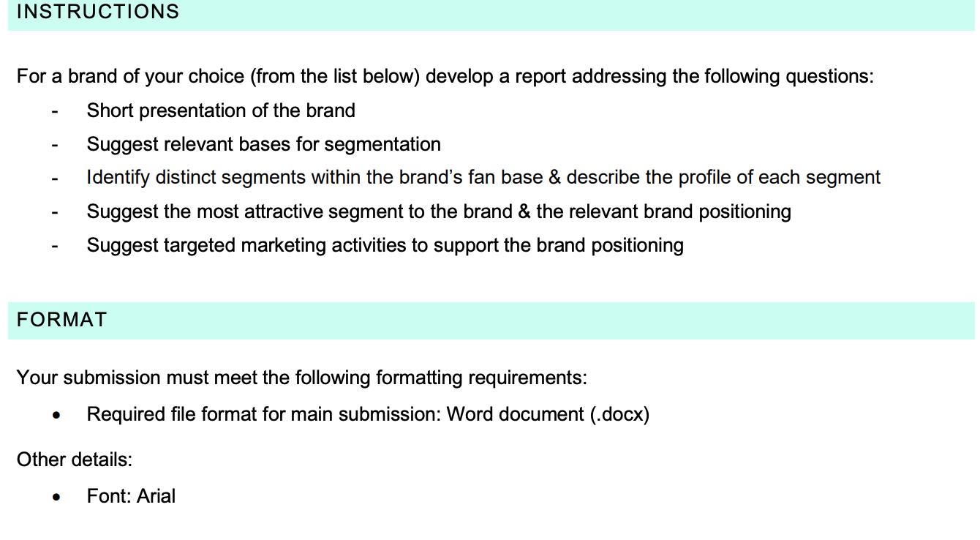Click the dash before 'Suggest targeted marketing activities'
The width and height of the screenshot is (980, 540).
coord(55,247)
